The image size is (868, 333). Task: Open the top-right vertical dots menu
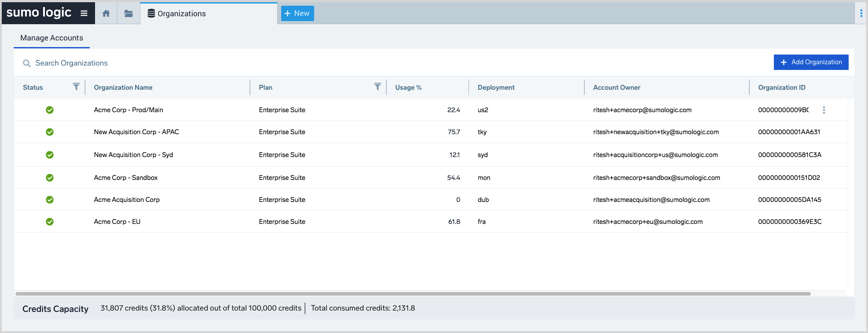(x=861, y=13)
